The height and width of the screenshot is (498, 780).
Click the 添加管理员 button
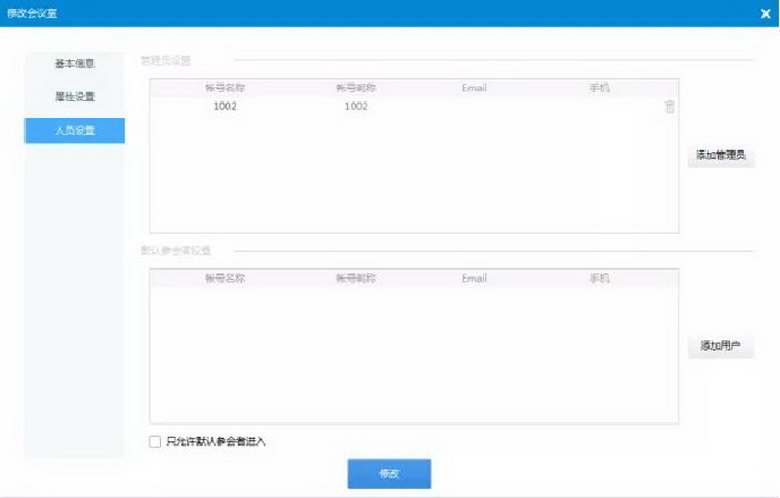tap(720, 155)
